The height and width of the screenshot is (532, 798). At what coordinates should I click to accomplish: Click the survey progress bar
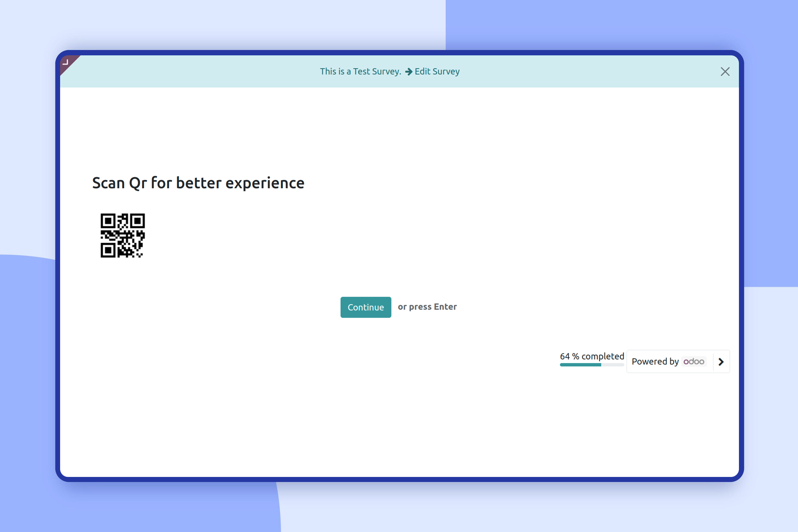pos(592,365)
